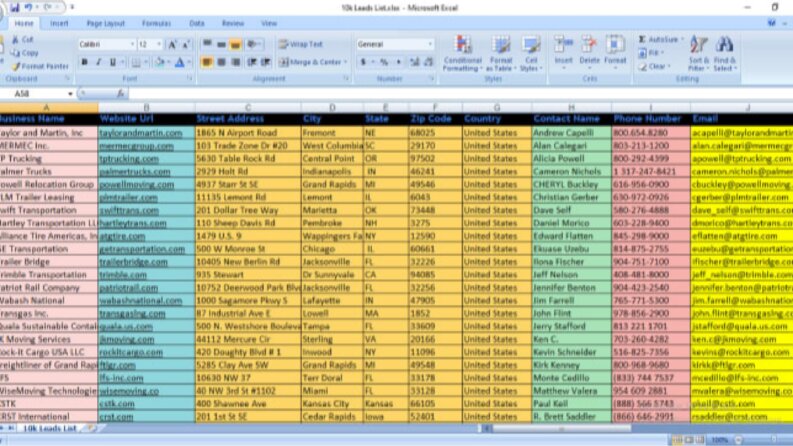Click Decrease Indent icon
Image resolution: width=793 pixels, height=446 pixels.
point(251,62)
